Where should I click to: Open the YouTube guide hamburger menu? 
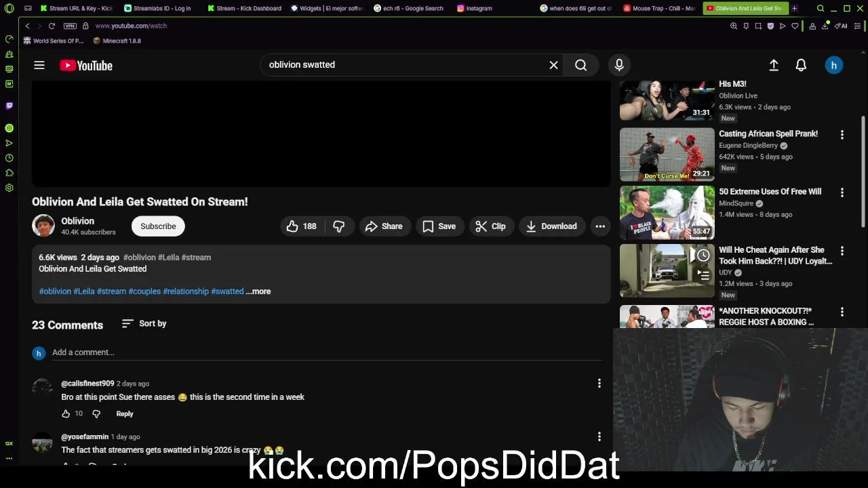click(39, 65)
